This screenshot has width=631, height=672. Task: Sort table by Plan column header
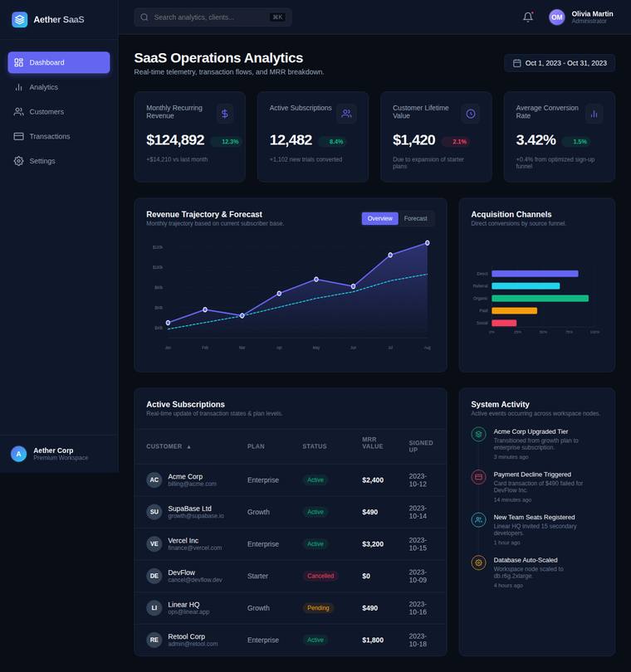256,446
